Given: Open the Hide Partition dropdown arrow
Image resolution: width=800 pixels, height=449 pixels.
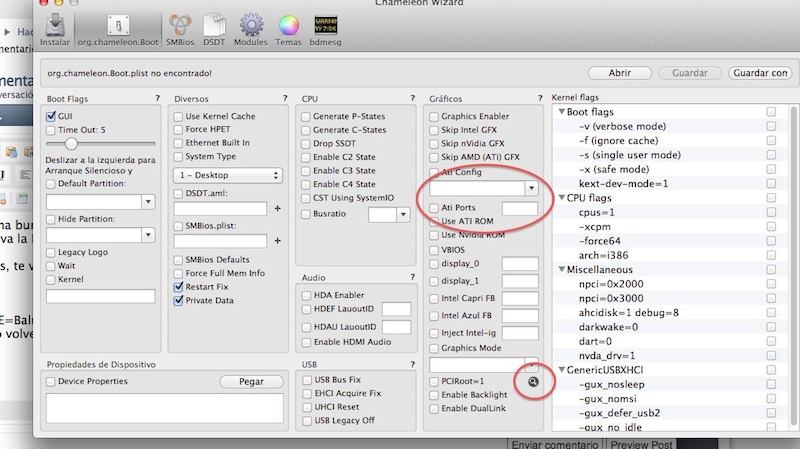Looking at the screenshot, I should click(148, 235).
